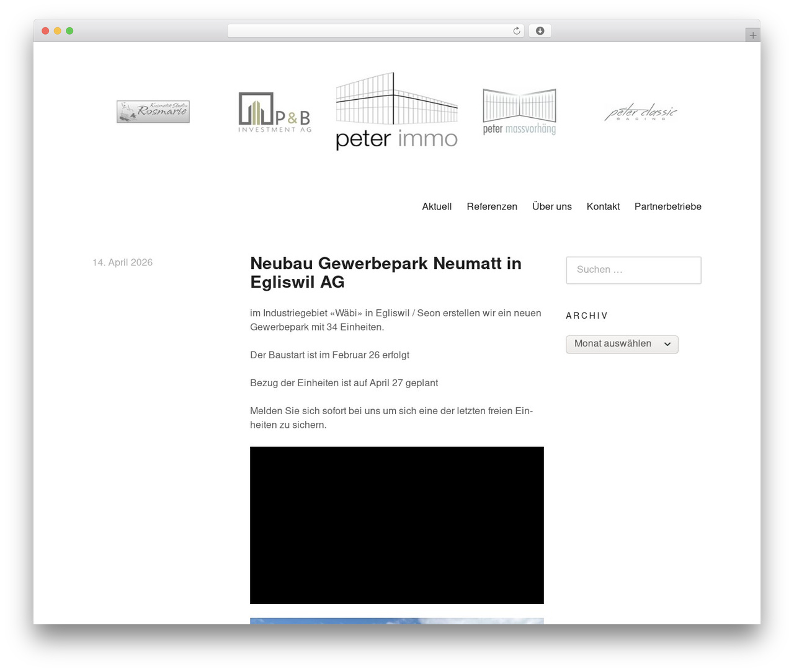Select the paragraph 'Der Baustart ist im Februar 26 erfolgt'

pos(329,355)
